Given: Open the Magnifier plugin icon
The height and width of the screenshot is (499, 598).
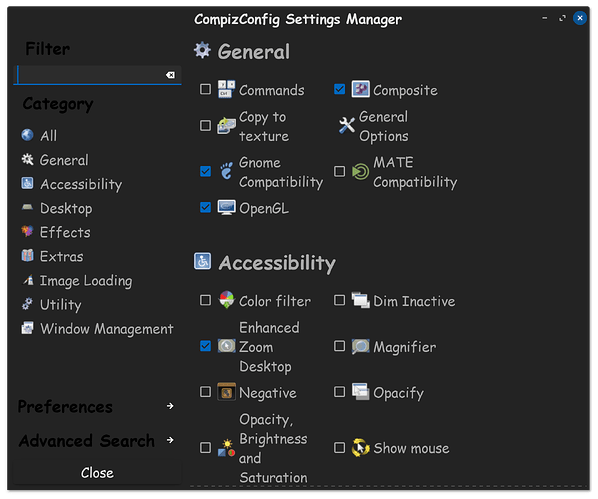Looking at the screenshot, I should point(360,346).
